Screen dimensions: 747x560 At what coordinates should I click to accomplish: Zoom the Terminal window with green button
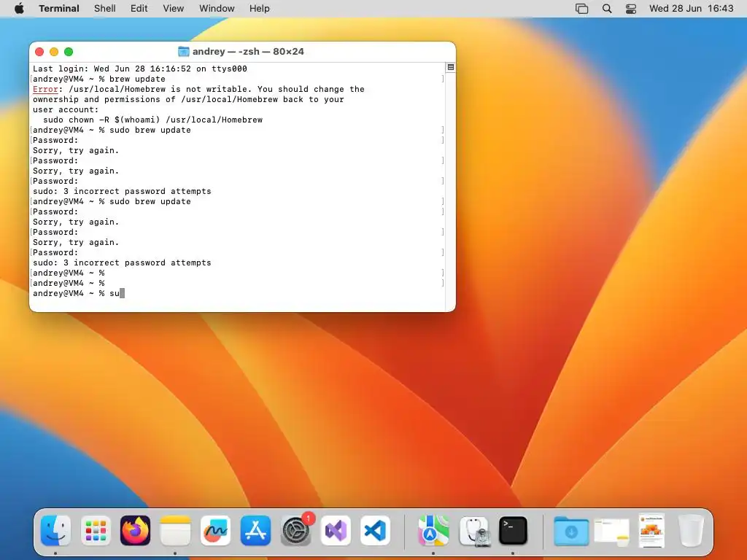69,52
